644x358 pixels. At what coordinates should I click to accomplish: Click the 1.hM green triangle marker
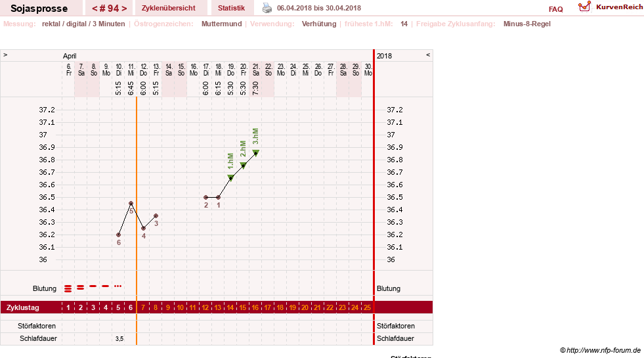pyautogui.click(x=231, y=178)
